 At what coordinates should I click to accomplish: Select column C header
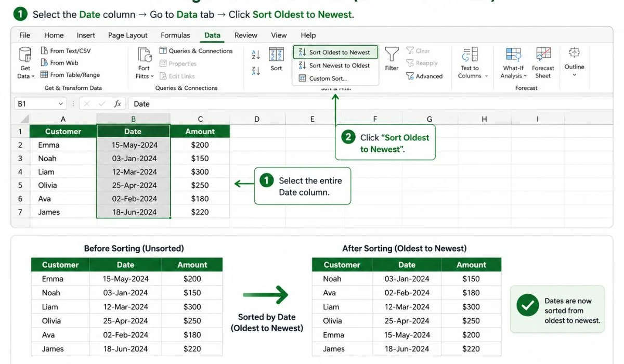coord(200,119)
